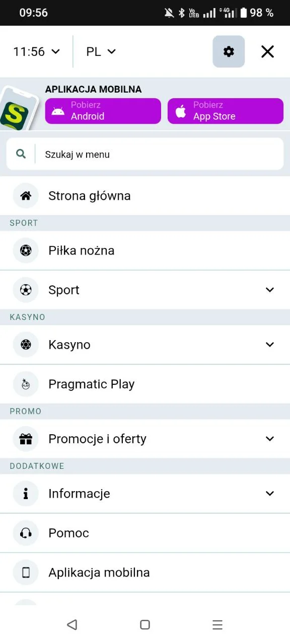Click the Informacje info icon
290x644 pixels.
coord(26,494)
